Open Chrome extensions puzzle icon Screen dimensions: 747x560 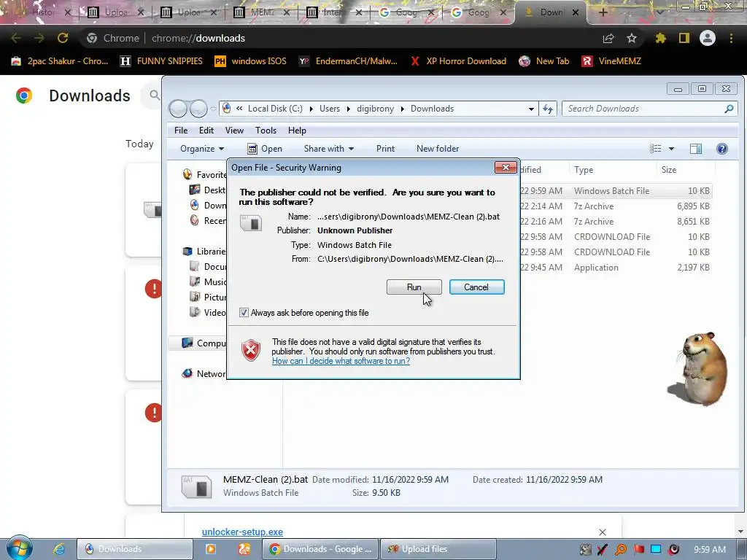click(x=660, y=38)
